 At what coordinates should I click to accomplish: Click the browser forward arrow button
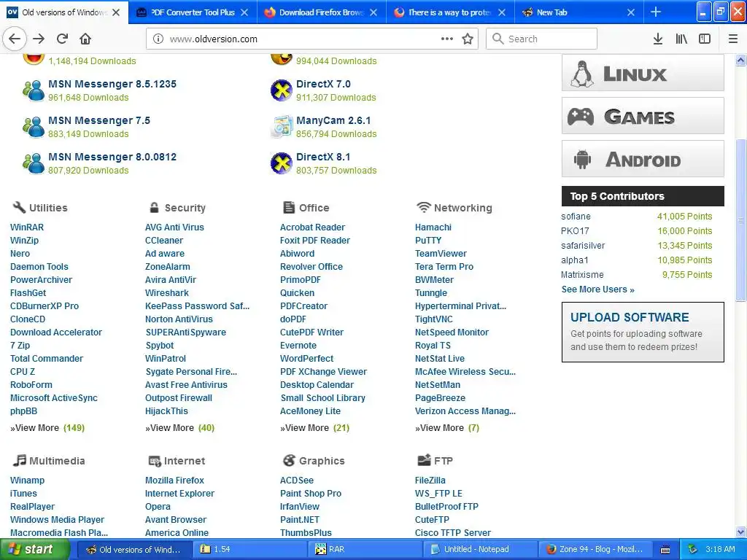(39, 39)
